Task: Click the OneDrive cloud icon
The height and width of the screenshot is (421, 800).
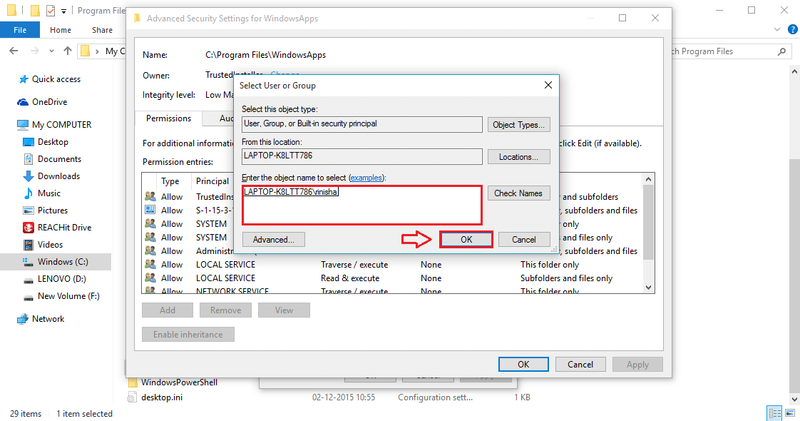Action: [x=22, y=102]
